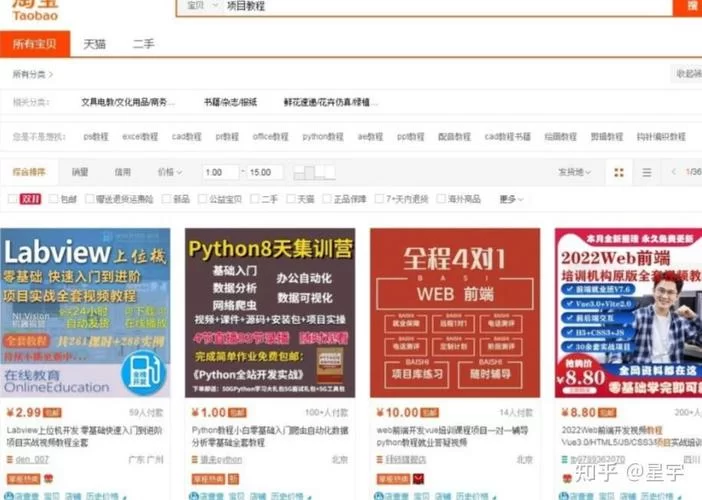Click suggested search excel教程

(140, 137)
